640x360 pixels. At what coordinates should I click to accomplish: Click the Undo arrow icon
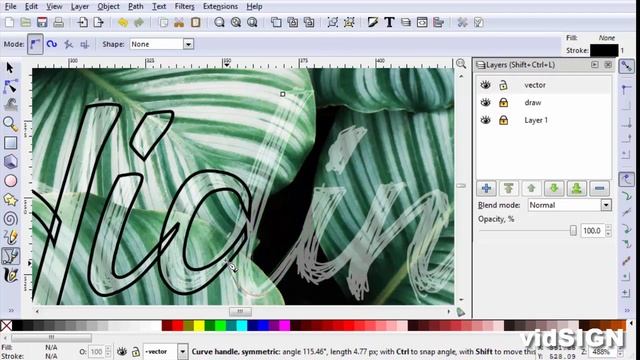tap(122, 22)
